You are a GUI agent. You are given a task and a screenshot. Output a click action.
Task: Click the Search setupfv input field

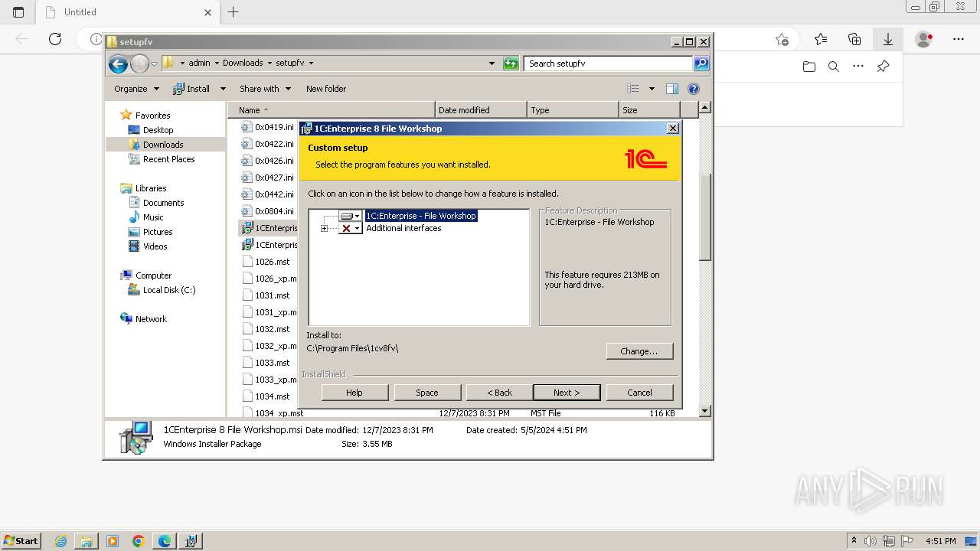(x=609, y=64)
